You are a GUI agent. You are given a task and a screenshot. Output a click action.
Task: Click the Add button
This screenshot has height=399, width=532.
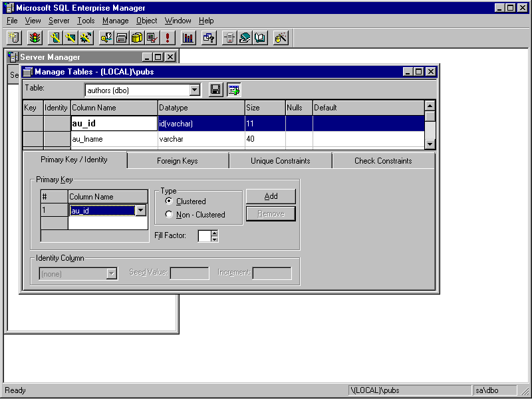click(x=271, y=196)
